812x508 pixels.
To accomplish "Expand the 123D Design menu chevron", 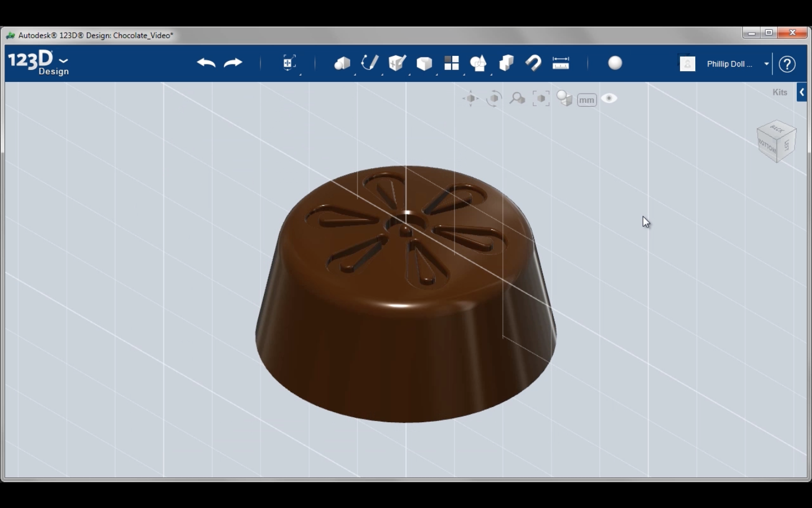I will click(63, 61).
